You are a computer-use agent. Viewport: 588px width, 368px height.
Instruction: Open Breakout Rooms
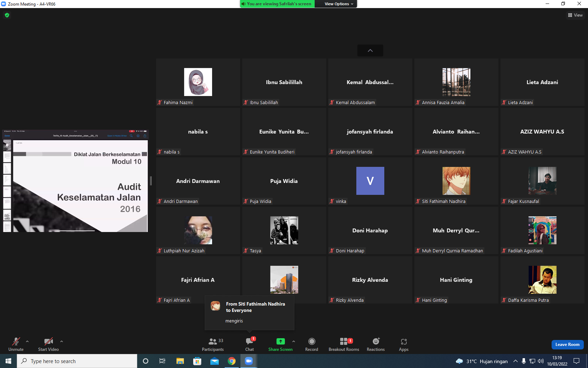coord(344,344)
